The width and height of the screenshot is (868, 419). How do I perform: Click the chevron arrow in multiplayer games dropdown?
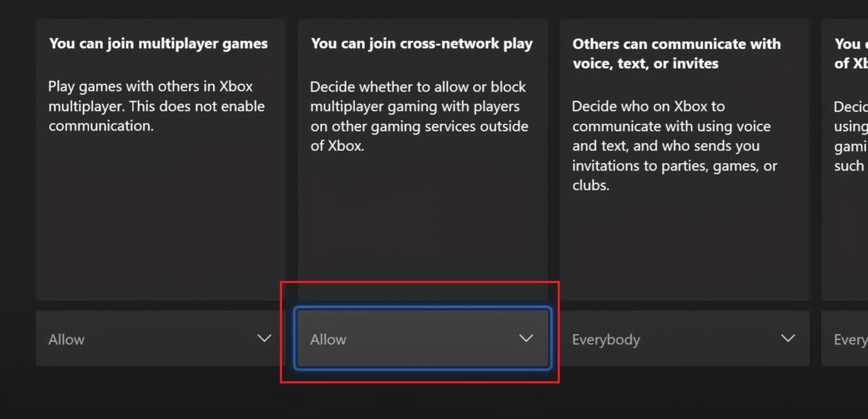[264, 338]
